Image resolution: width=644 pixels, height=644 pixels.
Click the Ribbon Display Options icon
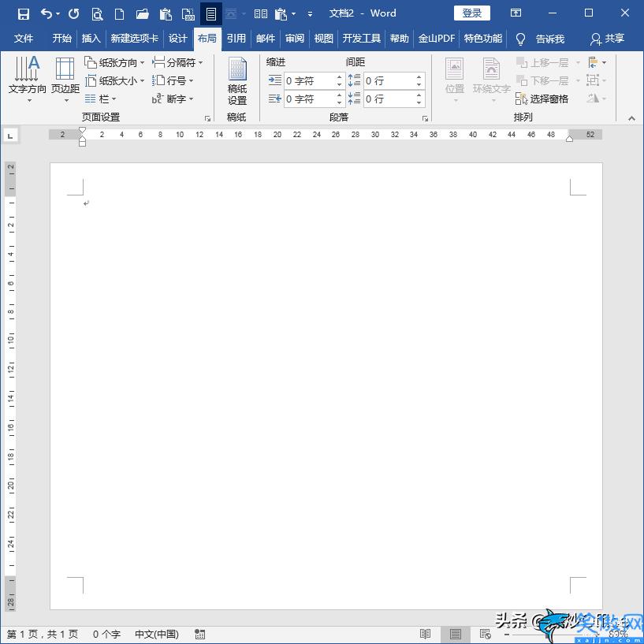[x=516, y=13]
